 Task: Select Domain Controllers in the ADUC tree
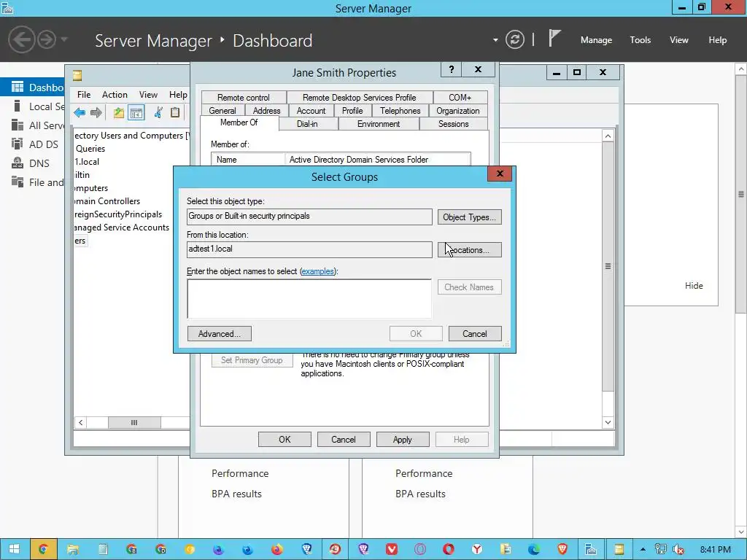[x=107, y=201]
